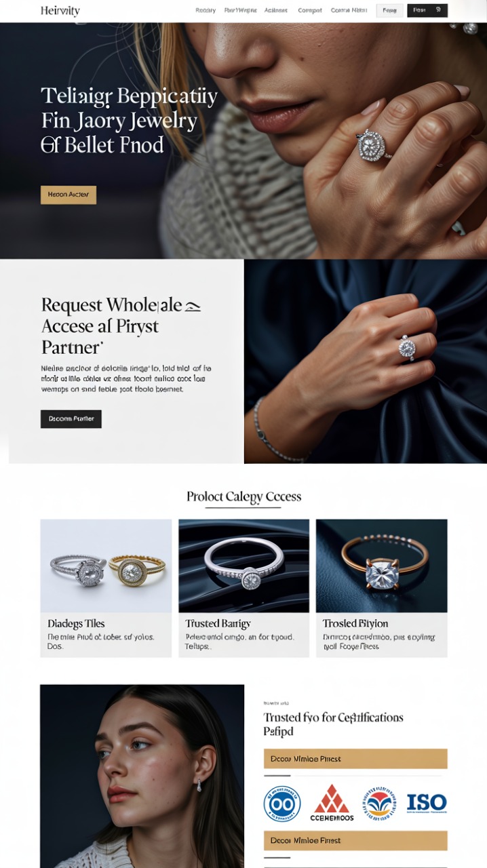
Task: Click the Heirvity logo in the header
Action: point(60,10)
